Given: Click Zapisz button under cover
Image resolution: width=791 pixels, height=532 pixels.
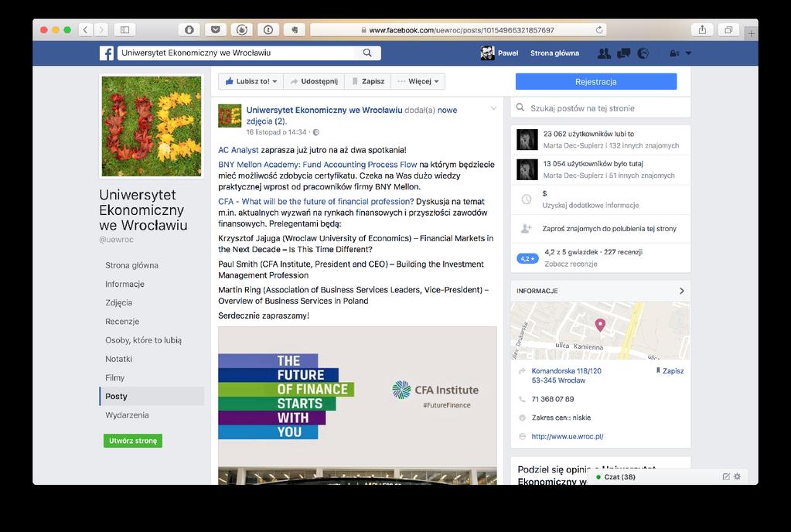Looking at the screenshot, I should pyautogui.click(x=368, y=81).
